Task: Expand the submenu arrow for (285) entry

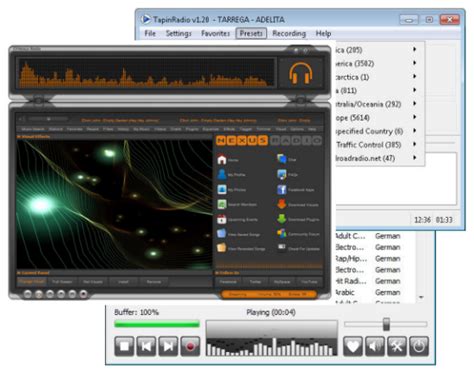Action: (x=415, y=49)
